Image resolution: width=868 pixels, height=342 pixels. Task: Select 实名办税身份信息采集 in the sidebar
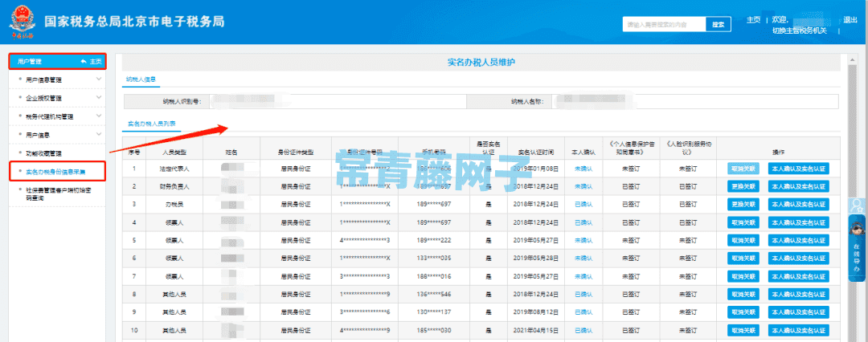tap(56, 171)
